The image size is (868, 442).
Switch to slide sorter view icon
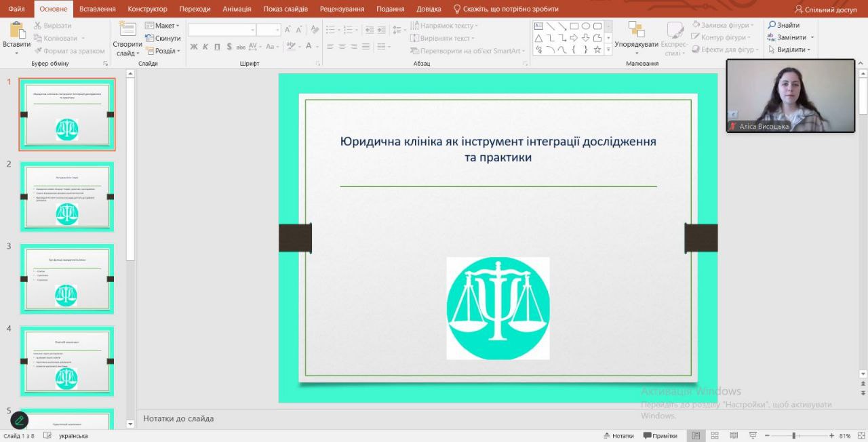pyautogui.click(x=715, y=435)
